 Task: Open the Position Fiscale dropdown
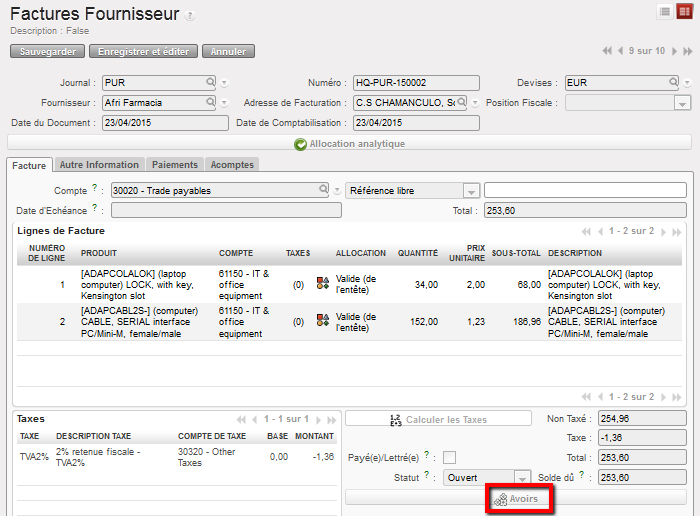(x=681, y=103)
